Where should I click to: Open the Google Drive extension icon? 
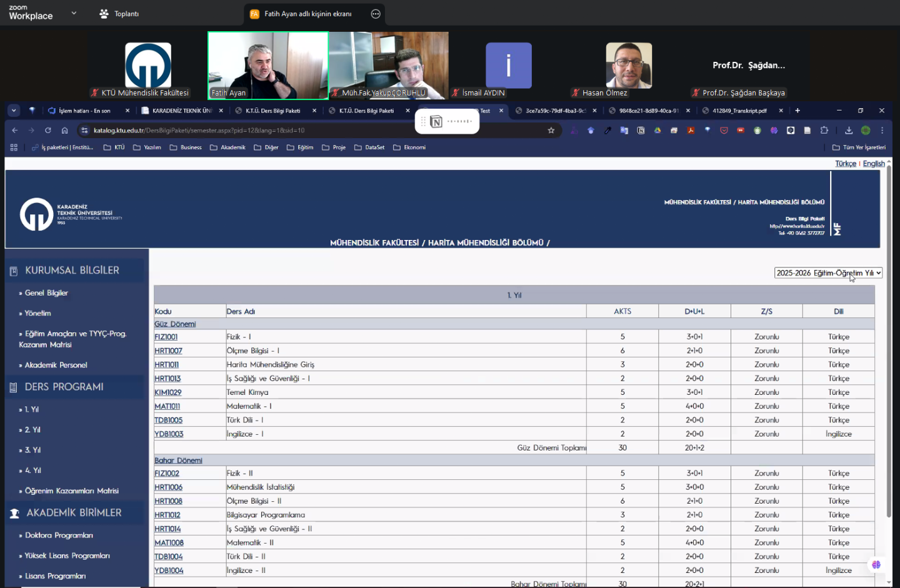pos(657,131)
